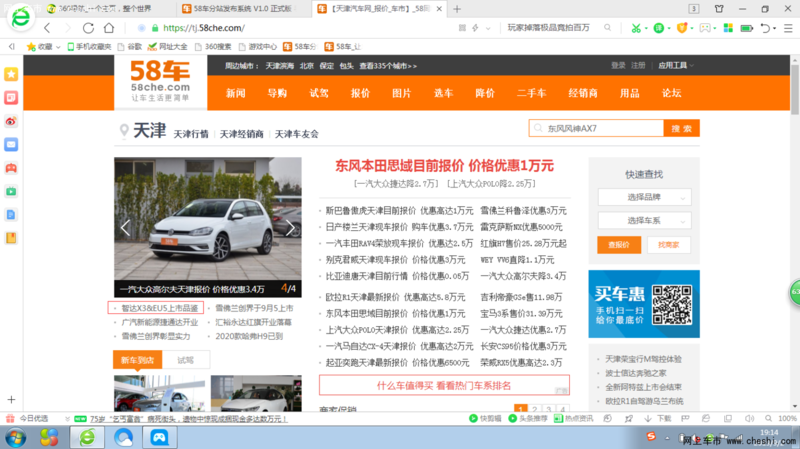Click the browser back arrow

(47, 28)
